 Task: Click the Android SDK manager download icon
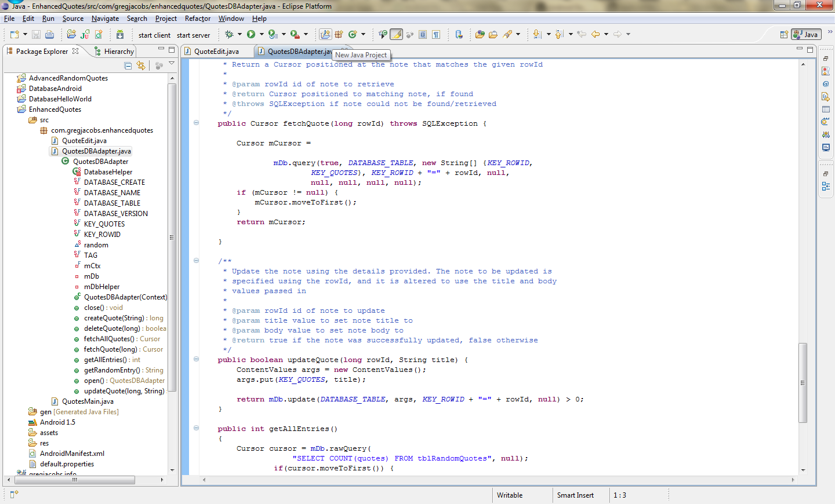click(x=120, y=35)
